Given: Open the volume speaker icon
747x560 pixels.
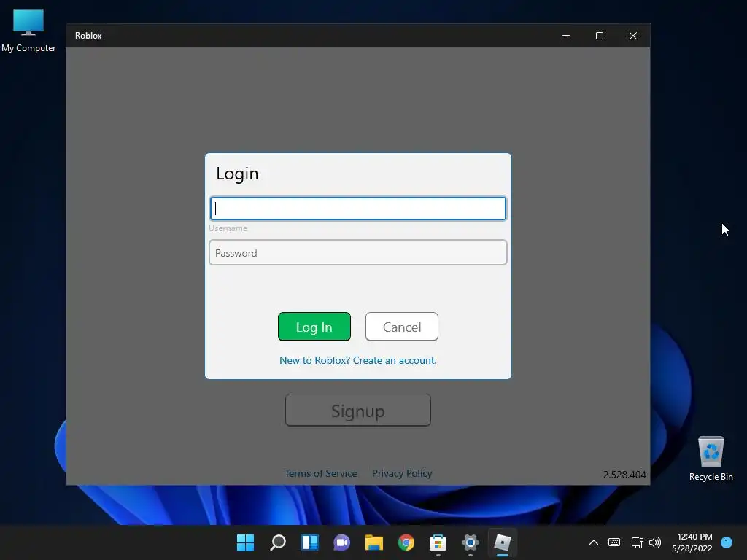Looking at the screenshot, I should (655, 542).
